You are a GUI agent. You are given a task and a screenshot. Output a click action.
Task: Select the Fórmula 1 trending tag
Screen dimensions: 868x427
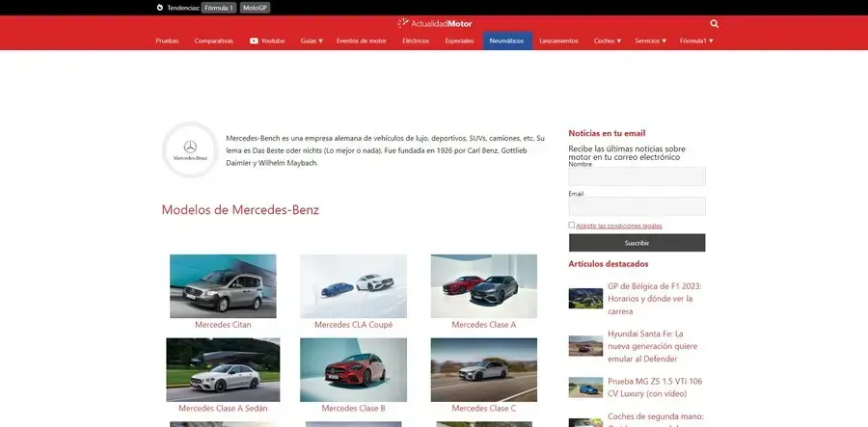tap(219, 8)
